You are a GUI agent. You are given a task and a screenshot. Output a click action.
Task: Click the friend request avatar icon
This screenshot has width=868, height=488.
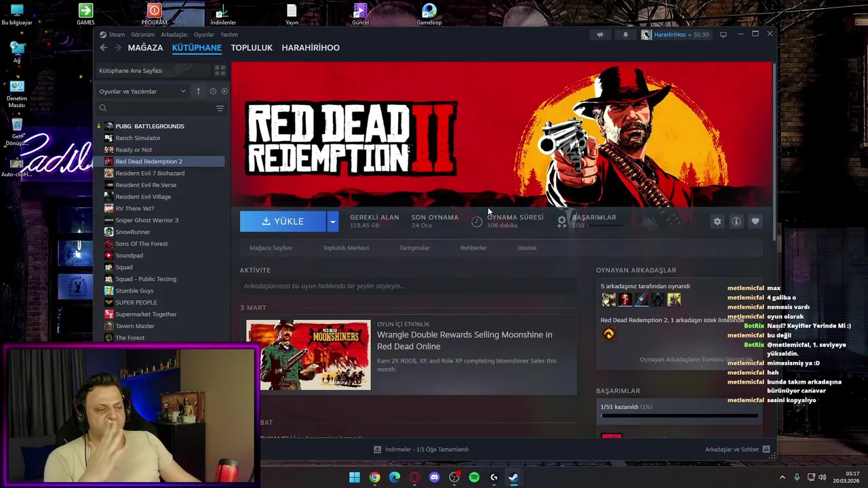[608, 333]
